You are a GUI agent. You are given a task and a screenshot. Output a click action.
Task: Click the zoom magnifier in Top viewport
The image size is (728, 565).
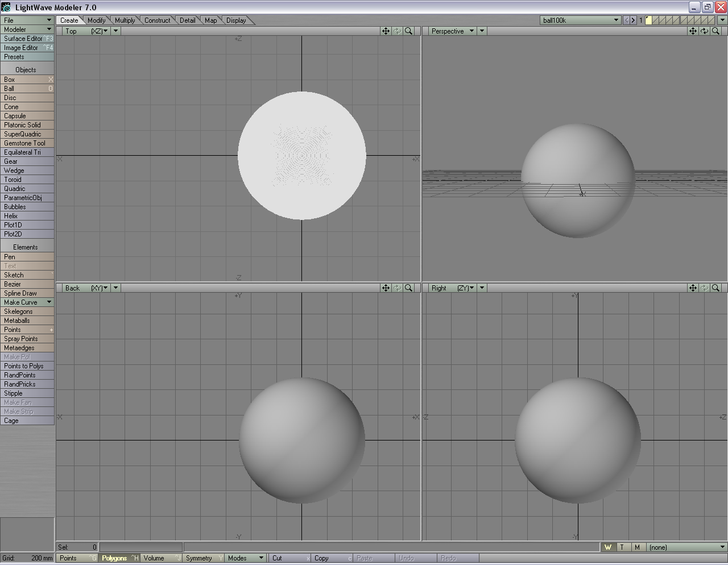tap(408, 31)
